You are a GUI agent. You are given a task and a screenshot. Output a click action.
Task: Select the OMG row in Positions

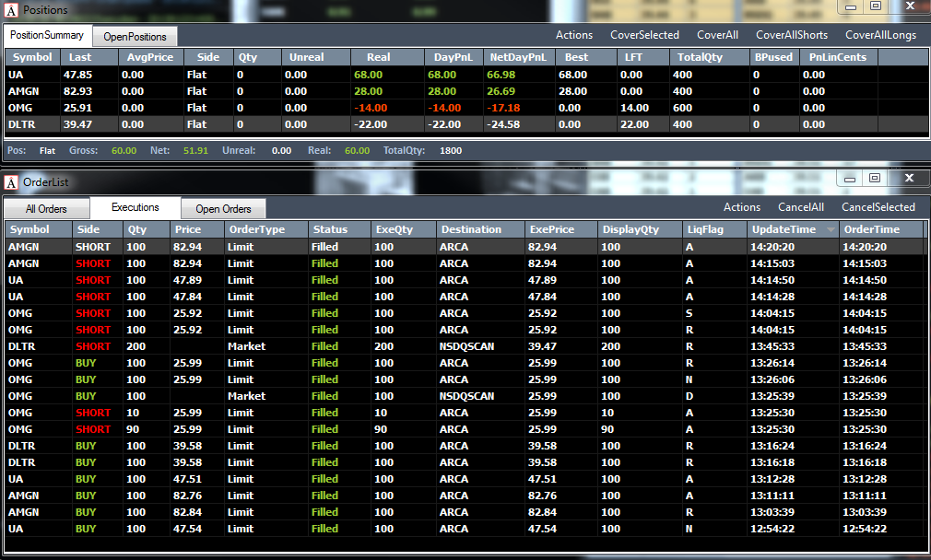466,108
